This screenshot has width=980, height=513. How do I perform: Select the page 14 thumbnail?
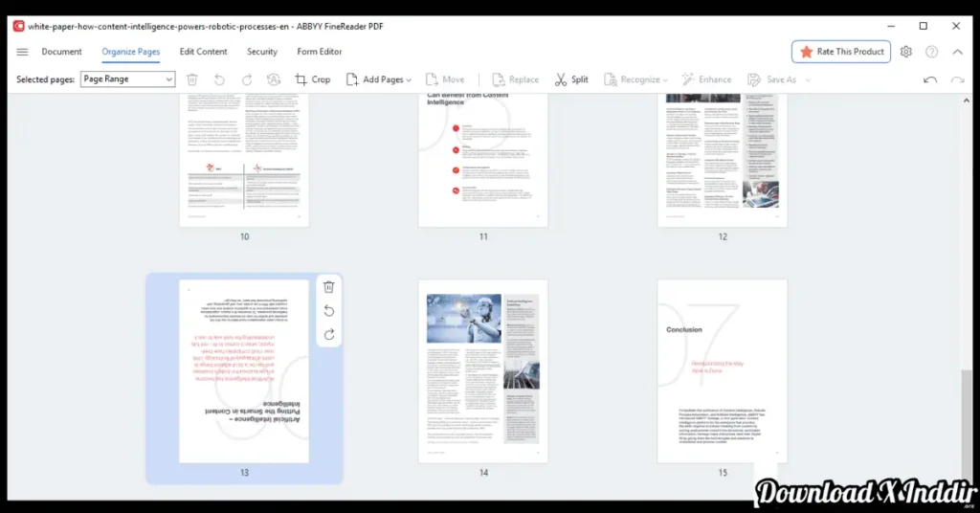tap(483, 371)
